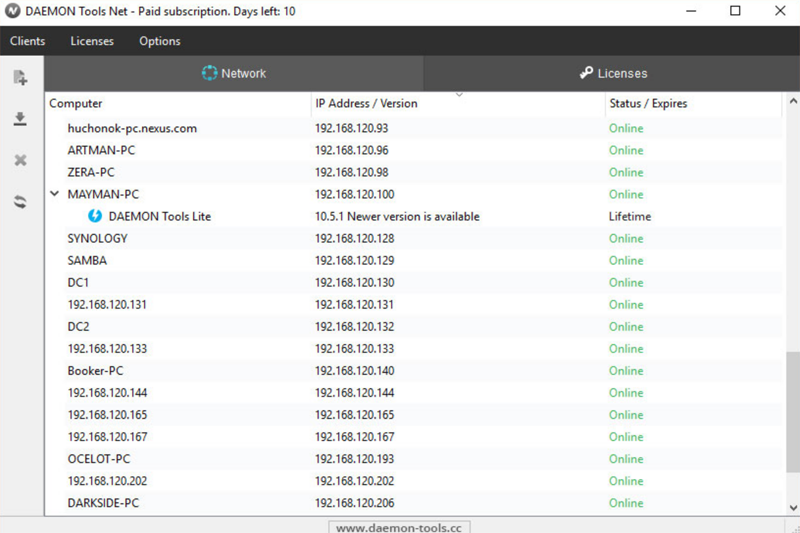This screenshot has width=800, height=533.
Task: Click IP address 192.168.120.128
Action: click(x=355, y=238)
